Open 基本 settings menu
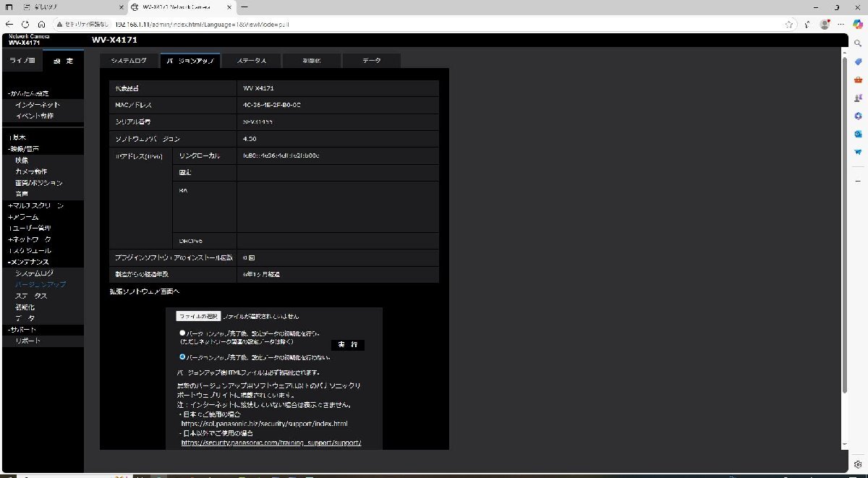 click(x=17, y=137)
